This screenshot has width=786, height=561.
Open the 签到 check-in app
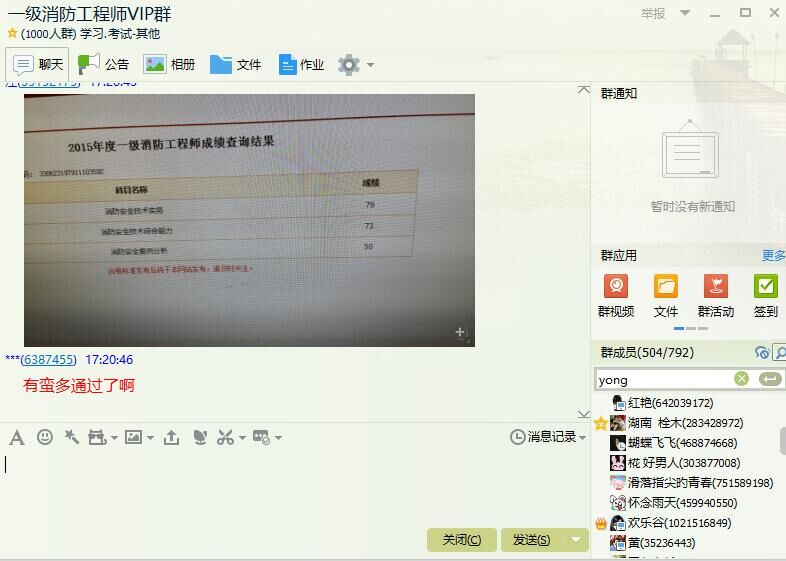(x=765, y=296)
